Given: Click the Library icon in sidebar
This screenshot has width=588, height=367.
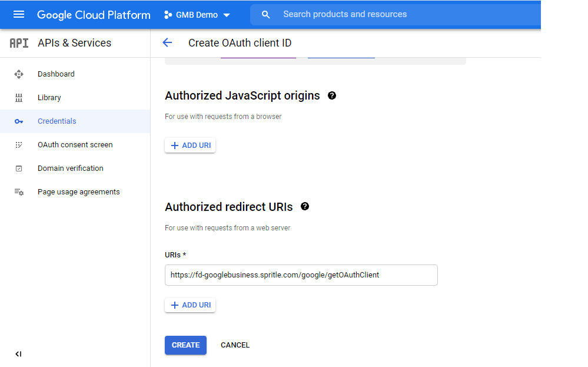Looking at the screenshot, I should (x=19, y=98).
